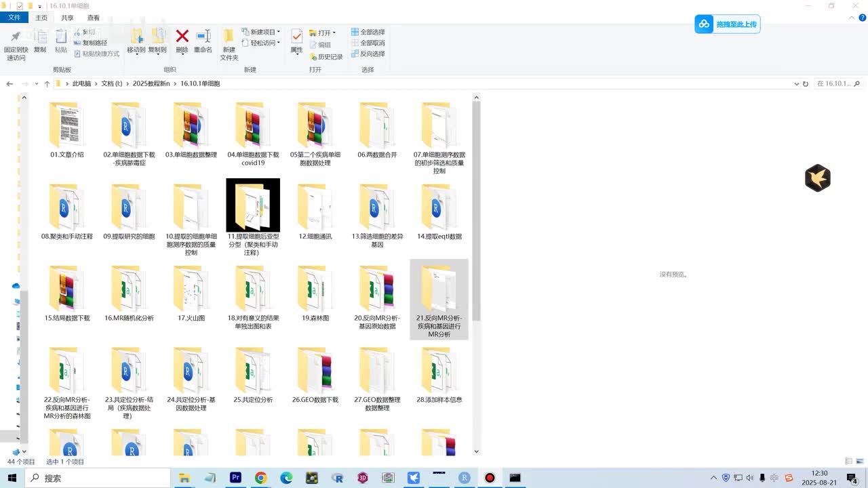Click 全部选择 select all

368,32
